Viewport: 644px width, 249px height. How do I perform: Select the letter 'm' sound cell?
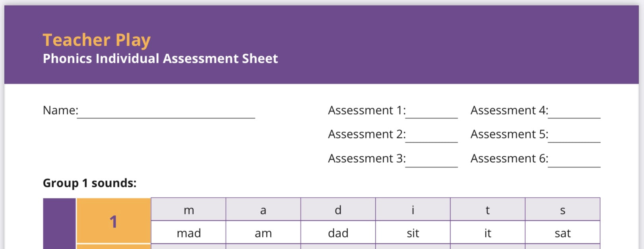point(188,210)
